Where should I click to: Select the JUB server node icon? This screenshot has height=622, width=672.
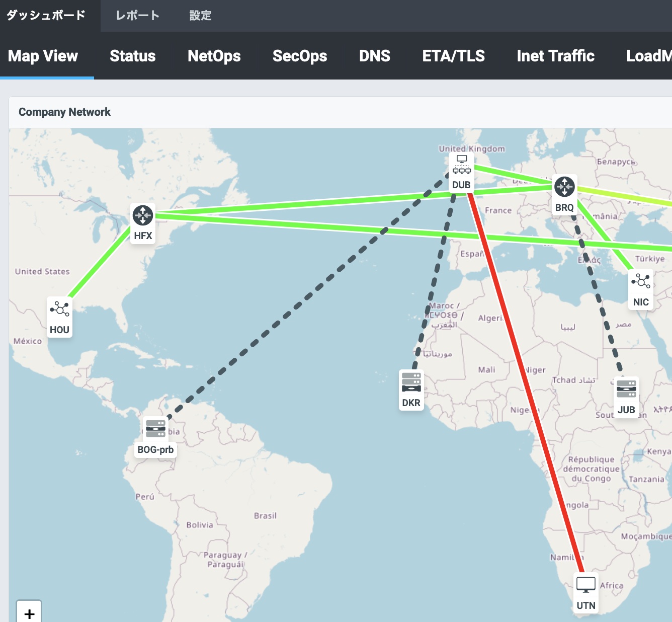[626, 389]
